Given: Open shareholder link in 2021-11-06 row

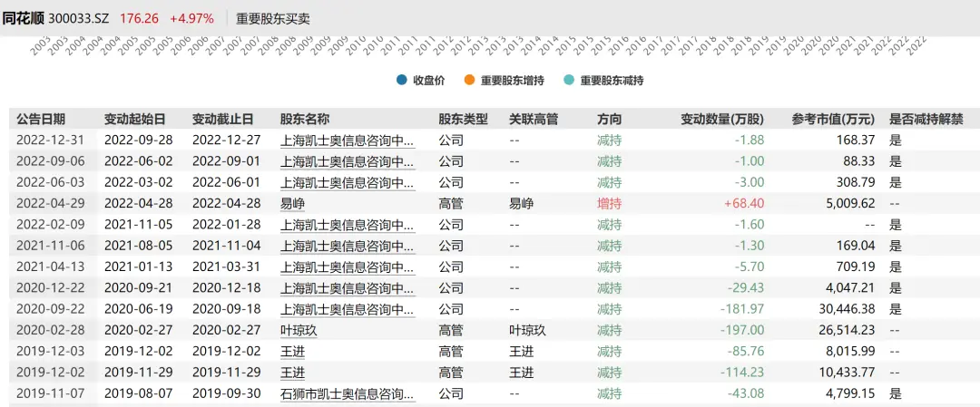Looking at the screenshot, I should pos(348,246).
